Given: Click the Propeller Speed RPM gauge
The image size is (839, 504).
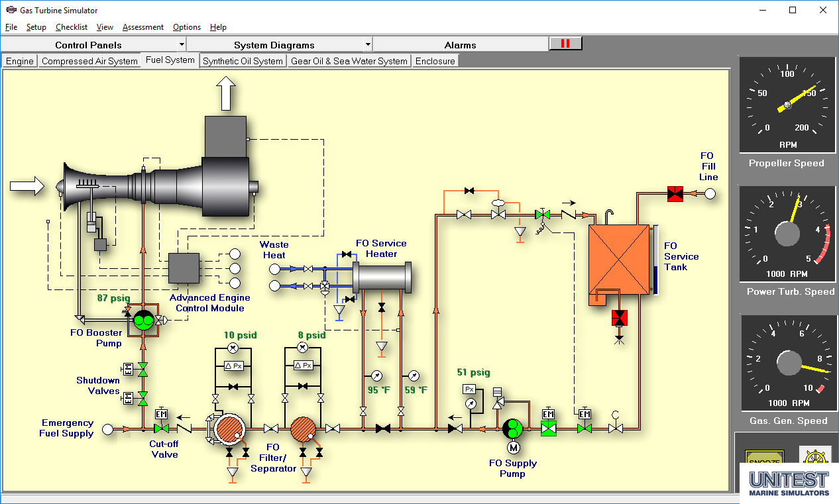Looking at the screenshot, I should point(787,105).
